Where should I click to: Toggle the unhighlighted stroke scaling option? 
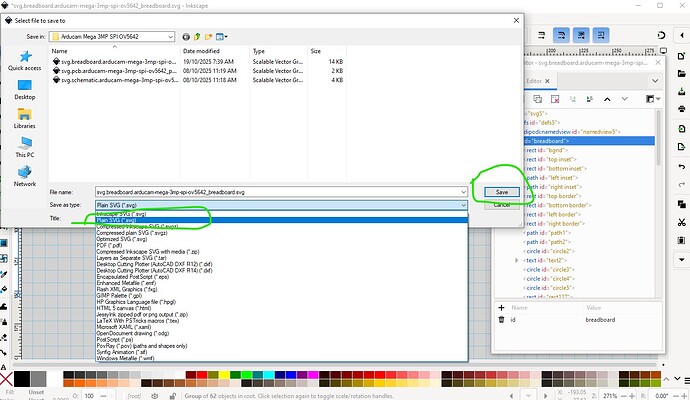[x=542, y=35]
